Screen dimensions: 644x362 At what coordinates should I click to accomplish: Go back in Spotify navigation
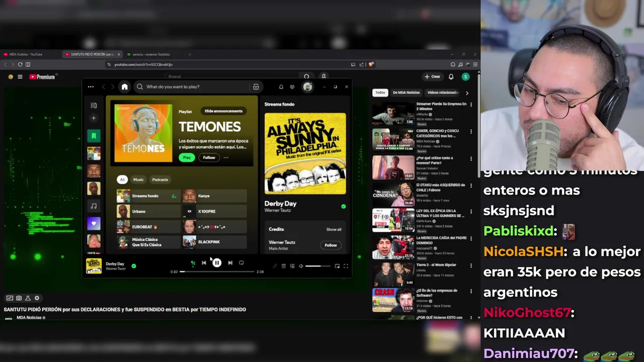pos(104,86)
